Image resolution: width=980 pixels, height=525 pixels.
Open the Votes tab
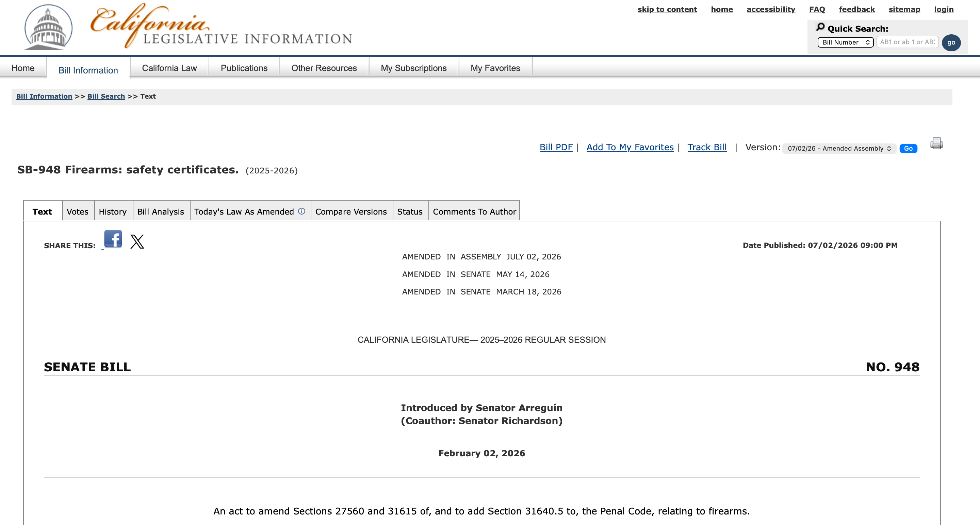click(x=78, y=211)
